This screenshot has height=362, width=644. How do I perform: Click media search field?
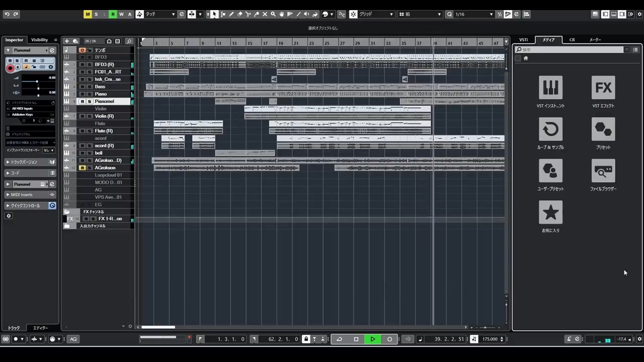pos(573,50)
